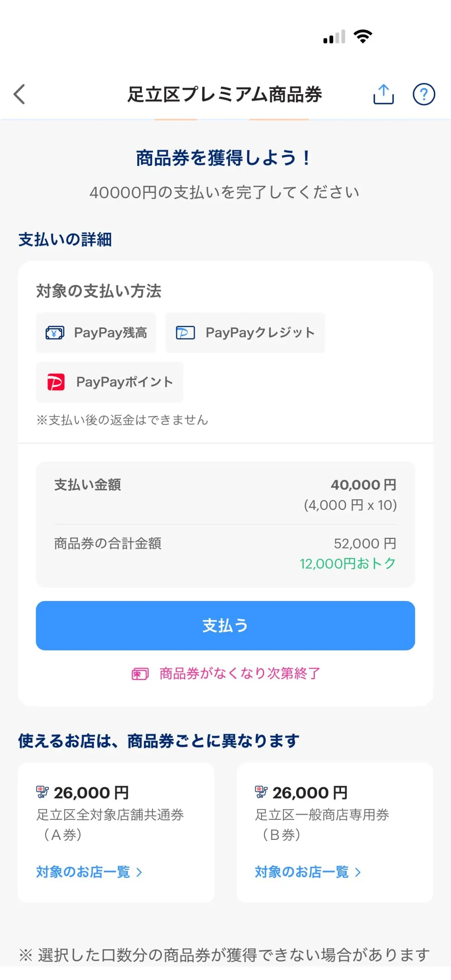451x980 pixels.
Task: Tap the PayPay残高 wallet icon
Action: pos(55,333)
